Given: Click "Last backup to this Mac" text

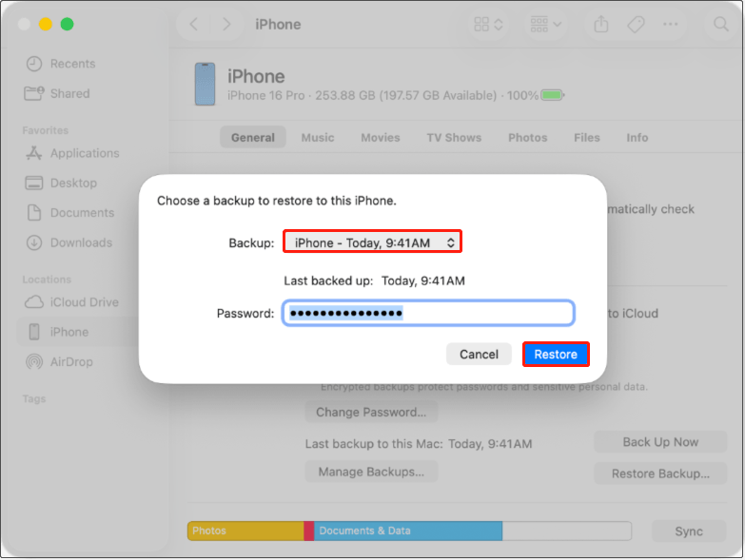Looking at the screenshot, I should point(373,444).
